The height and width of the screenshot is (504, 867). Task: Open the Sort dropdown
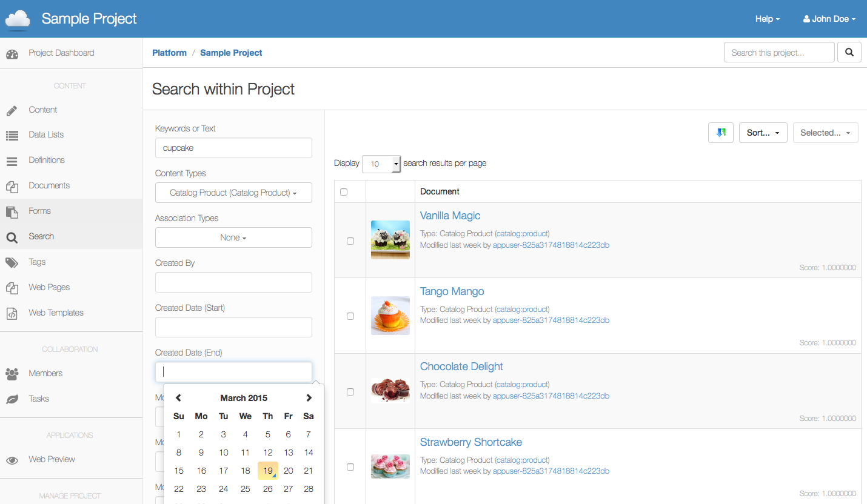click(x=763, y=133)
